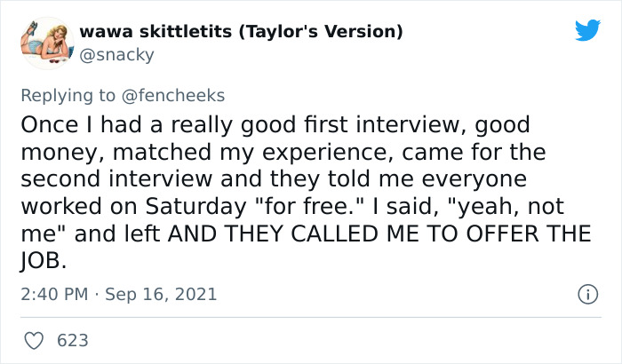Click the quoted "yeah, not" text
Viewport: 622px width, 364px height.
[x=506, y=207]
